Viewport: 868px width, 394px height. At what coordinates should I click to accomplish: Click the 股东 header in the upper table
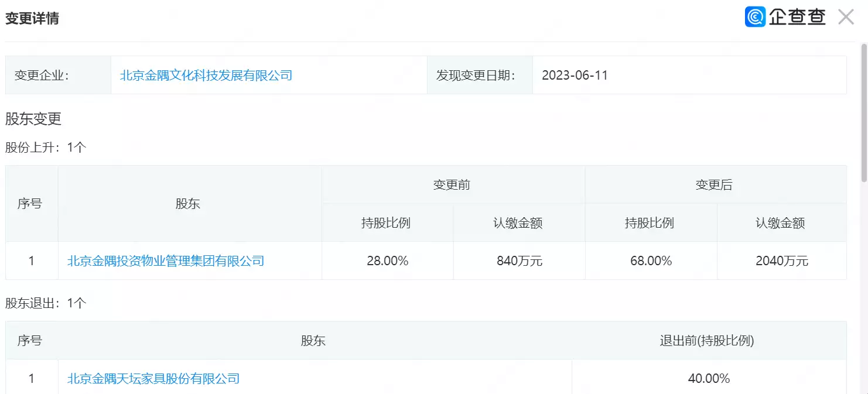190,204
